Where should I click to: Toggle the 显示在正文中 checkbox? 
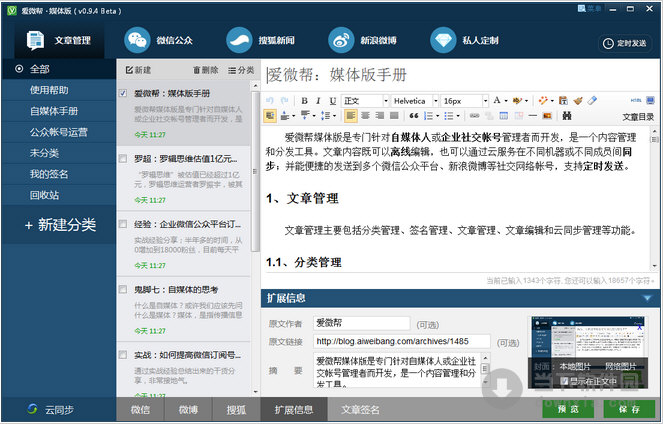(564, 381)
